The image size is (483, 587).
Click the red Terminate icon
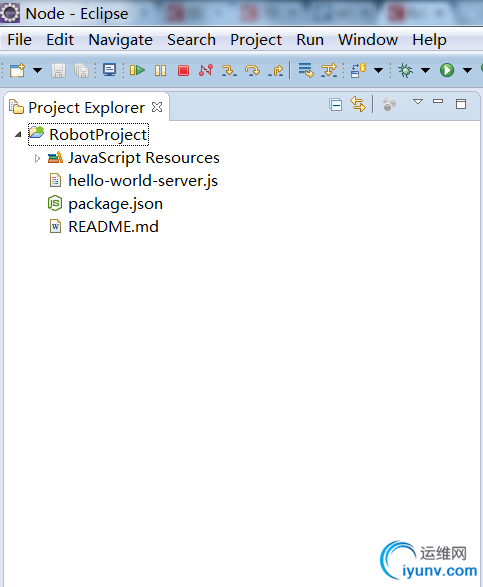pos(183,70)
